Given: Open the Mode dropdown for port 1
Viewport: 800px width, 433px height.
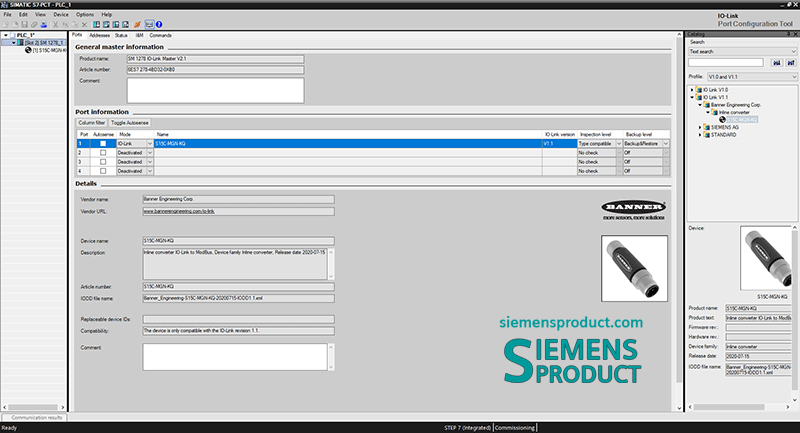Looking at the screenshot, I should tap(149, 144).
